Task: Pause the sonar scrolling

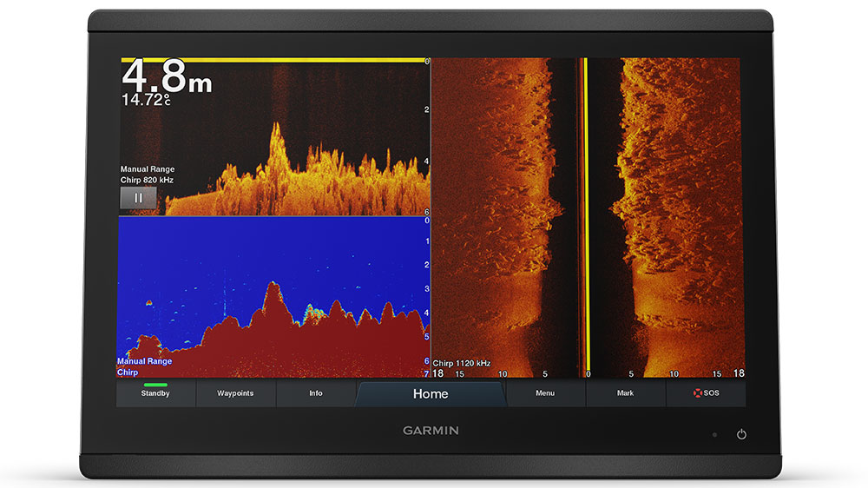Action: [x=138, y=198]
